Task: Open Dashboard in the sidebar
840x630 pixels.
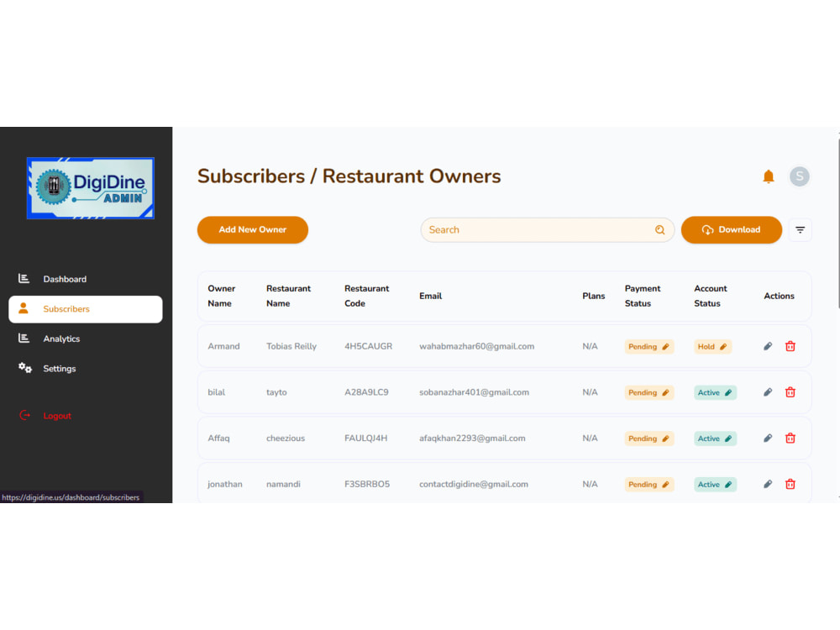Action: (65, 279)
